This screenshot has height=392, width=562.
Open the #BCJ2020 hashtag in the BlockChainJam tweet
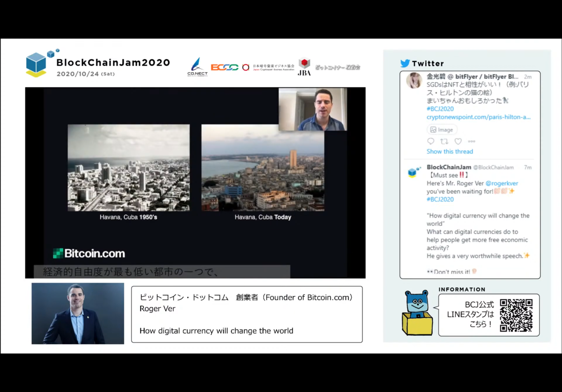pos(440,199)
